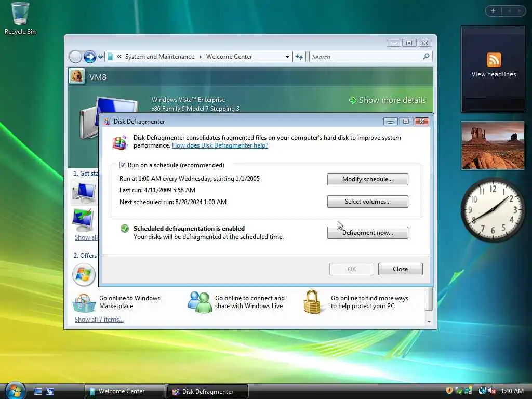
Task: Click the forward arrow in Welcome Center
Action: [x=90, y=57]
